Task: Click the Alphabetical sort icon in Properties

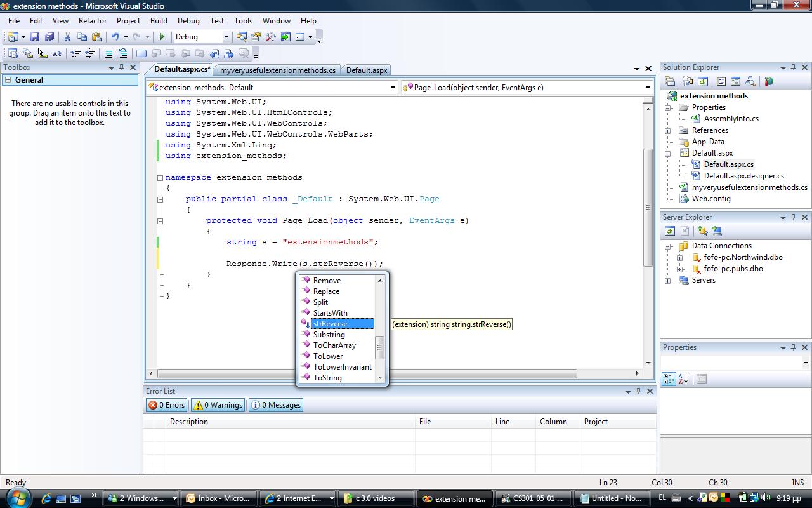Action: (683, 379)
